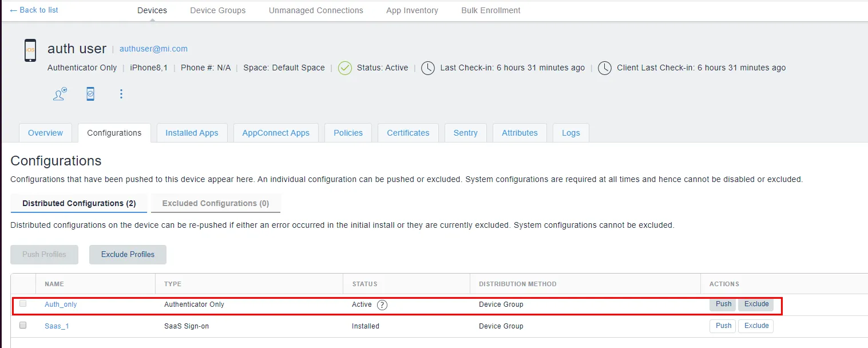Click the authuser@mi.com email link
Image resolution: width=868 pixels, height=348 pixels.
click(x=153, y=49)
